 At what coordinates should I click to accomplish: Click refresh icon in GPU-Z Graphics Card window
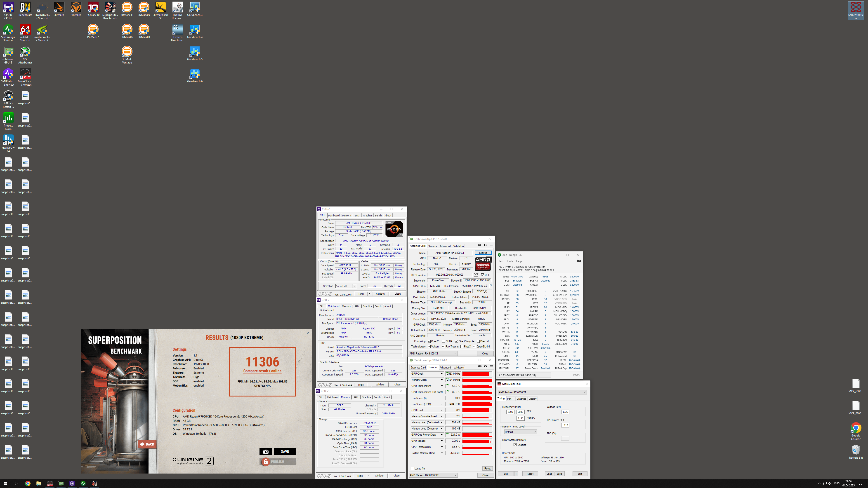point(485,245)
